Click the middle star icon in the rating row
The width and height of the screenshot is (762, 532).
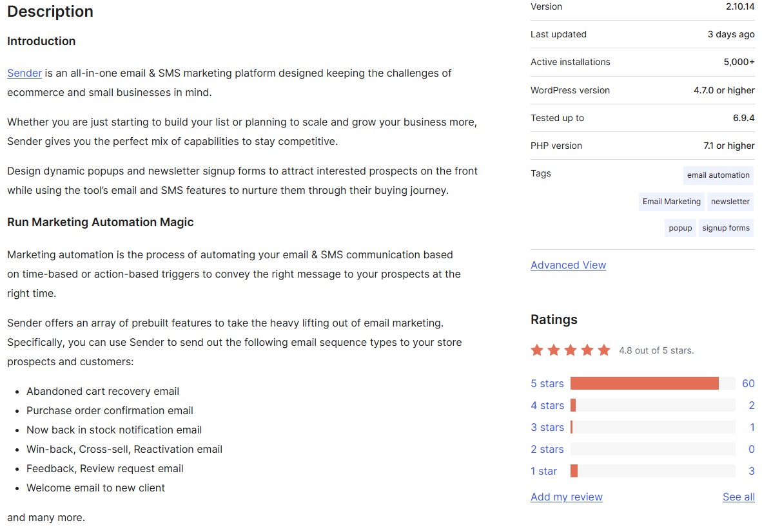pos(571,350)
